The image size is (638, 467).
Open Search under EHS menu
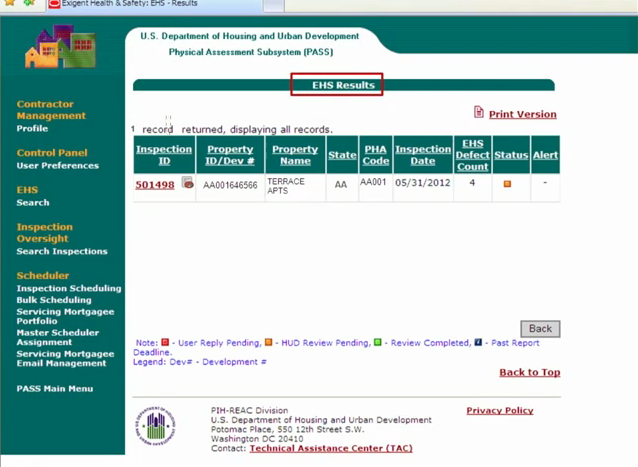pyautogui.click(x=33, y=203)
